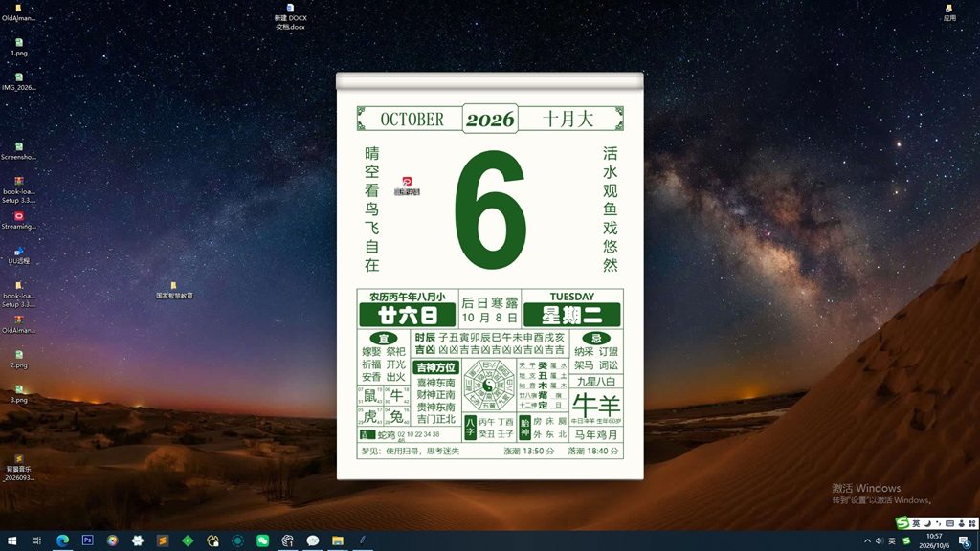Open the Screenshot image file on desktop

pyautogui.click(x=19, y=151)
